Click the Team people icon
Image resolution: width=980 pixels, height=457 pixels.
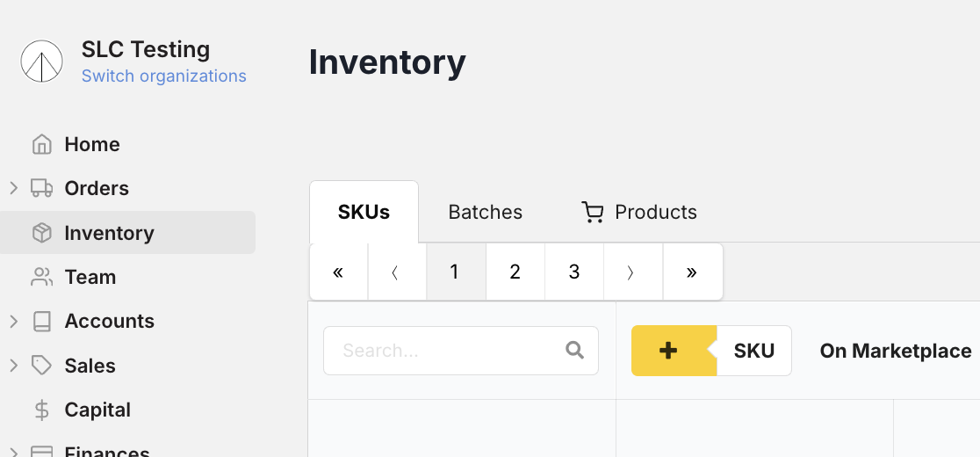coord(41,277)
